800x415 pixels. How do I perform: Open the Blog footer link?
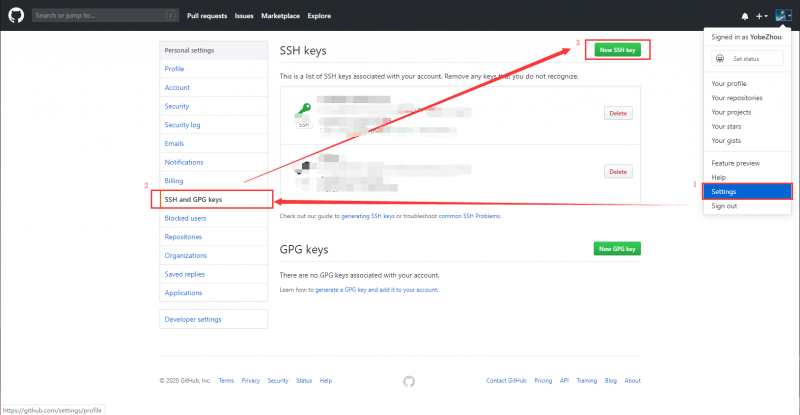[x=611, y=381]
